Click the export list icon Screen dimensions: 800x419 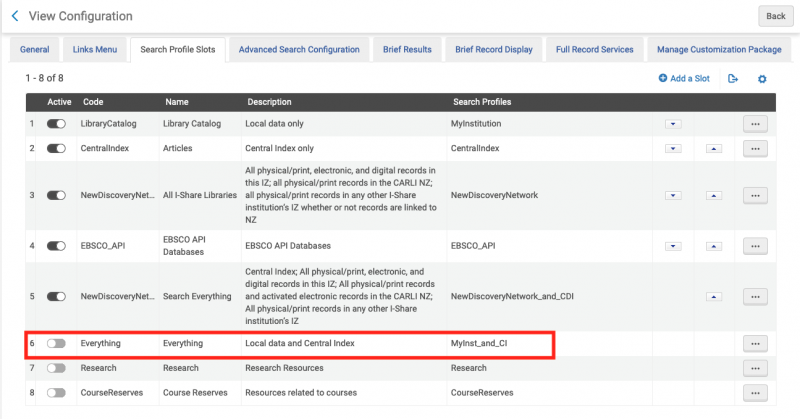coord(733,79)
